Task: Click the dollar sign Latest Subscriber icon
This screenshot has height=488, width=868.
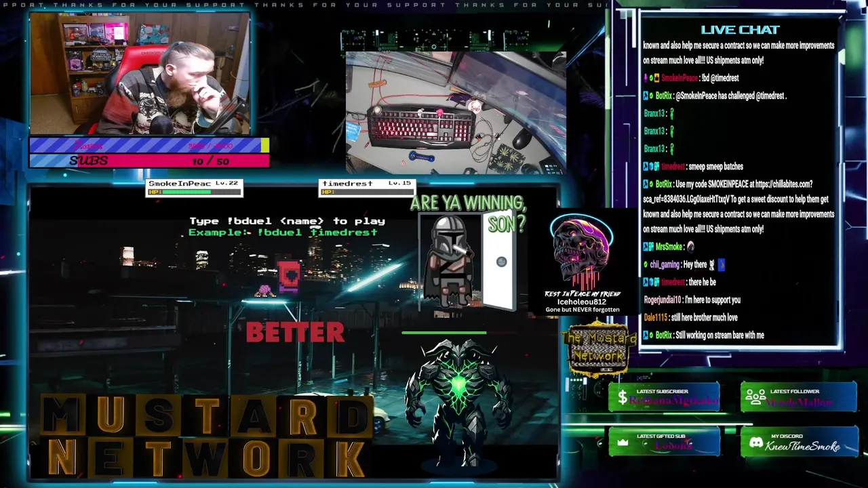Action: (x=622, y=399)
